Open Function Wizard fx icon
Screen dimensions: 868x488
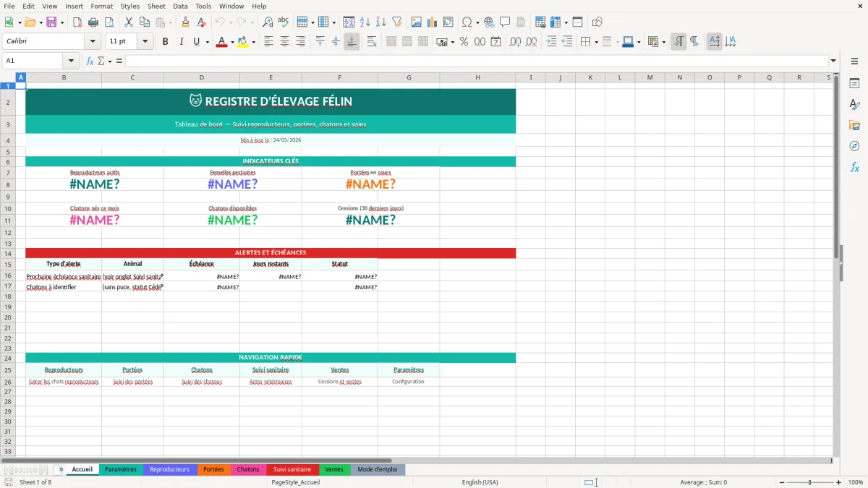tap(90, 61)
